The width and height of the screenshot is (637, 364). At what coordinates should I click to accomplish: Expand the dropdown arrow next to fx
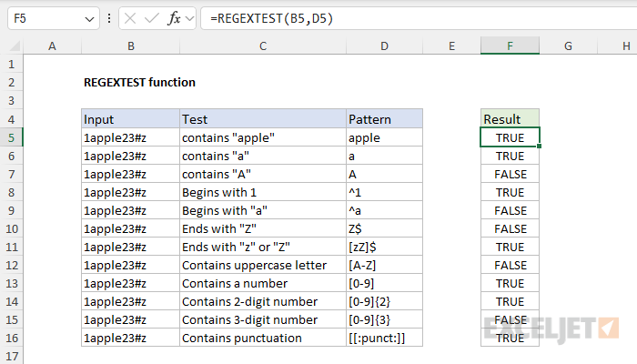tap(189, 19)
